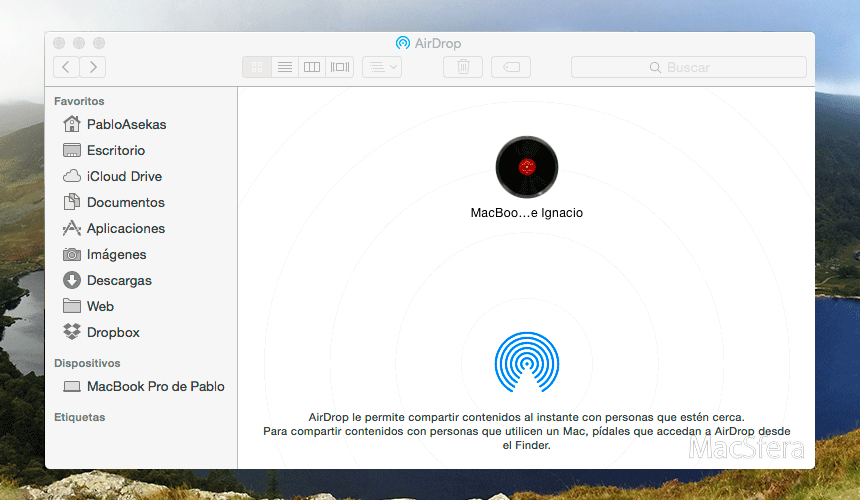The image size is (860, 500).
Task: Select Escritorio in the sidebar
Action: [115, 150]
